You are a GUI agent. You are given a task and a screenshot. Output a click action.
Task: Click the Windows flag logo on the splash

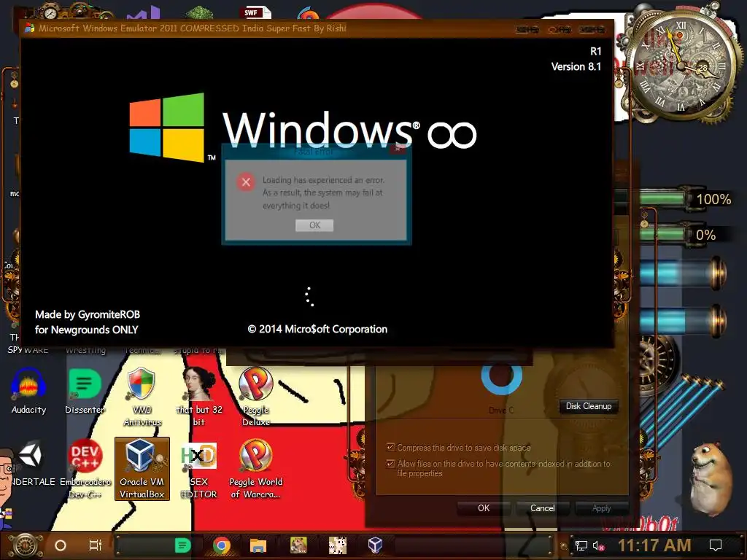tap(167, 127)
